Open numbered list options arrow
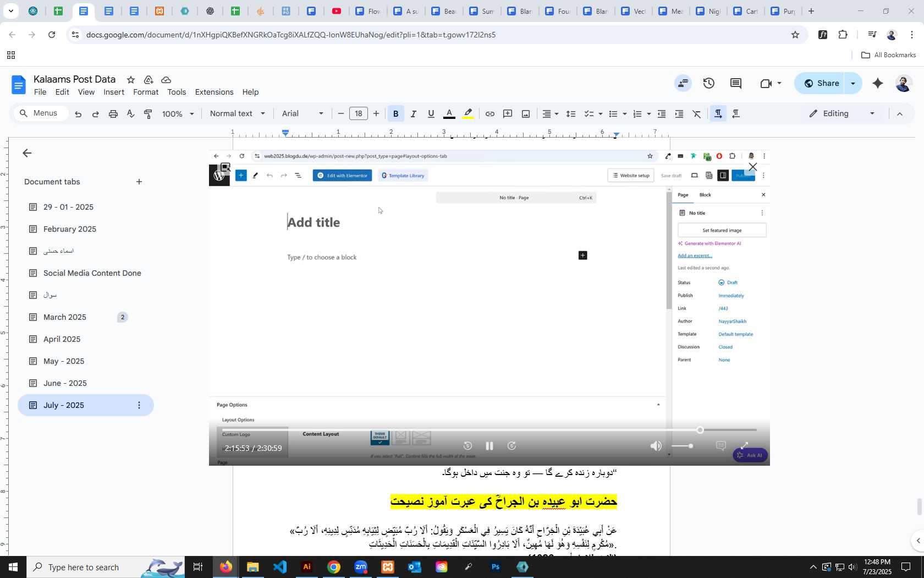The height and width of the screenshot is (578, 924). 649,114
